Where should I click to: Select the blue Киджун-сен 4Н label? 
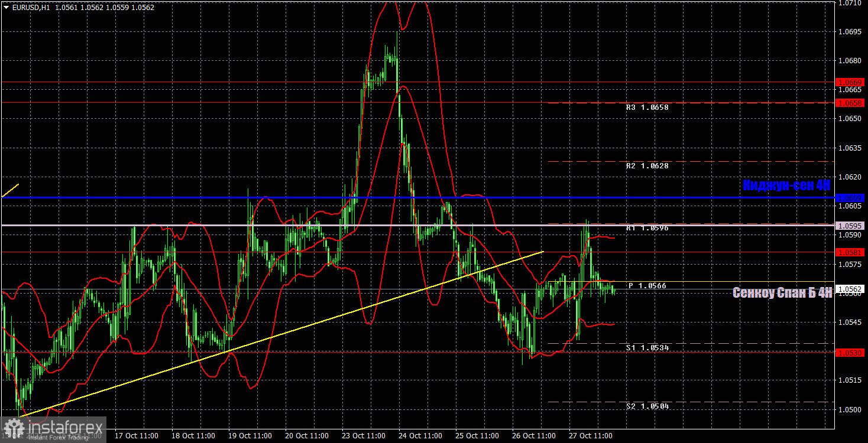pos(787,185)
